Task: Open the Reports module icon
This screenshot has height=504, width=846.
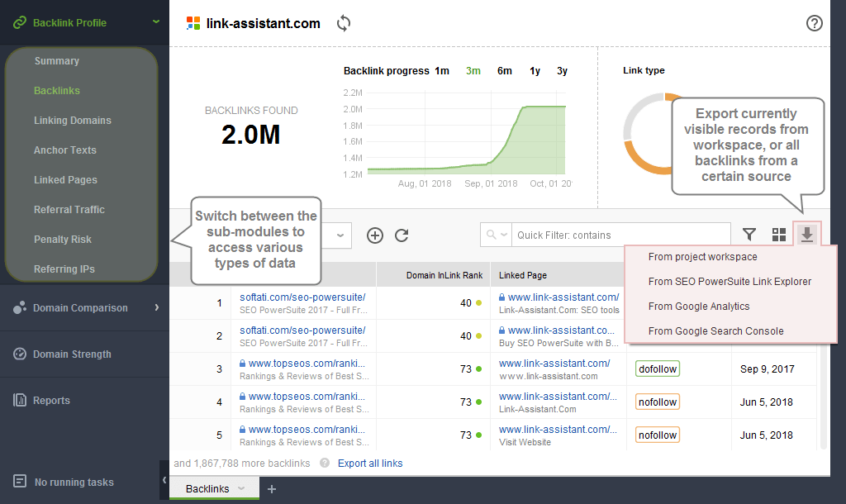Action: coord(20,401)
